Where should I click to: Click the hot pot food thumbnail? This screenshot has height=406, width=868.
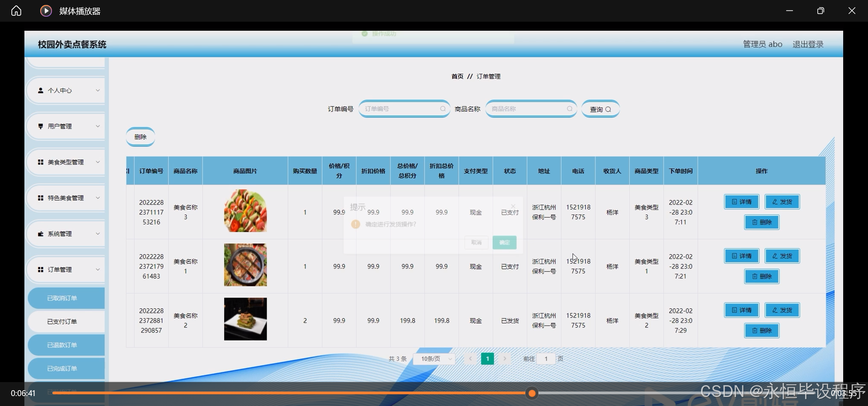click(x=245, y=265)
